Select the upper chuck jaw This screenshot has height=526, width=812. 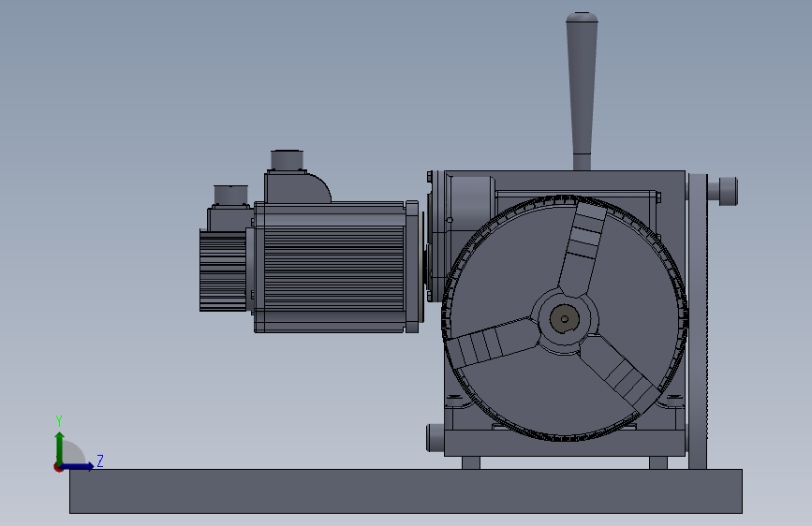point(583,249)
